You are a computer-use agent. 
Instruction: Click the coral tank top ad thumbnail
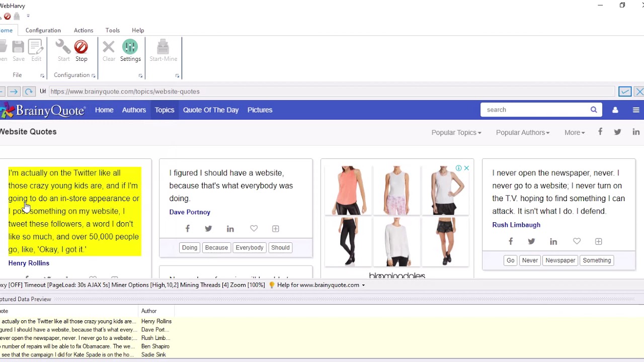point(348,191)
